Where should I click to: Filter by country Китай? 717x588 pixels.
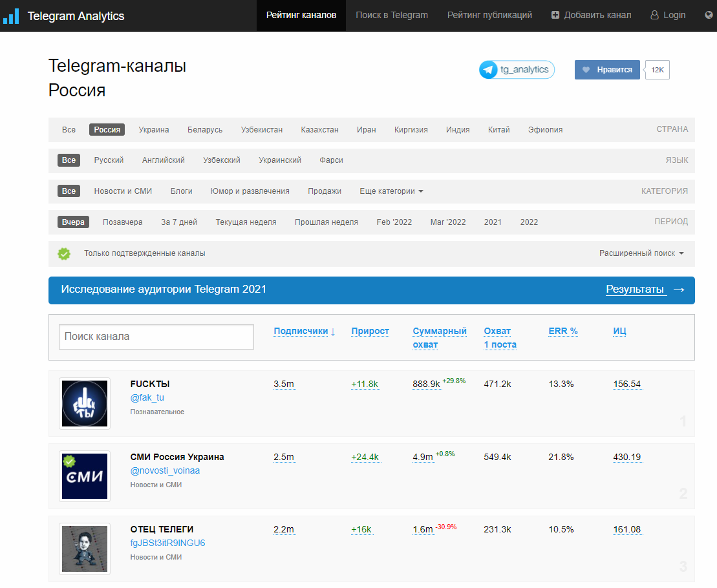[499, 130]
